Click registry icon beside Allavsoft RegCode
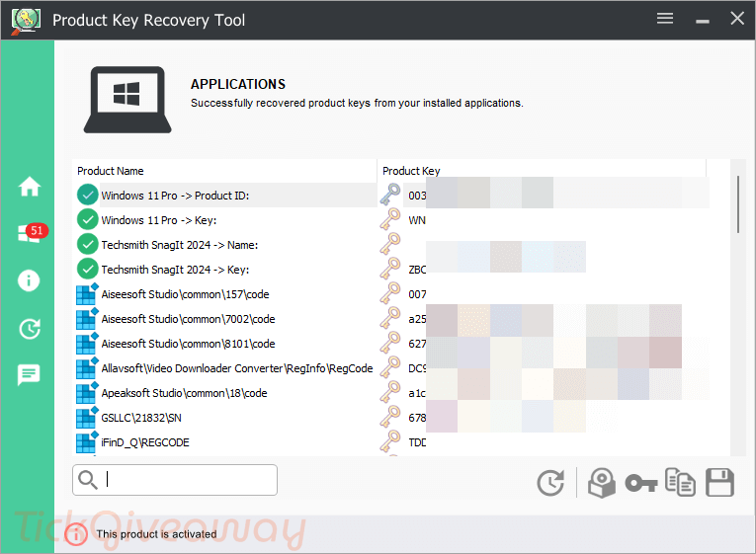The height and width of the screenshot is (554, 756). tap(87, 368)
